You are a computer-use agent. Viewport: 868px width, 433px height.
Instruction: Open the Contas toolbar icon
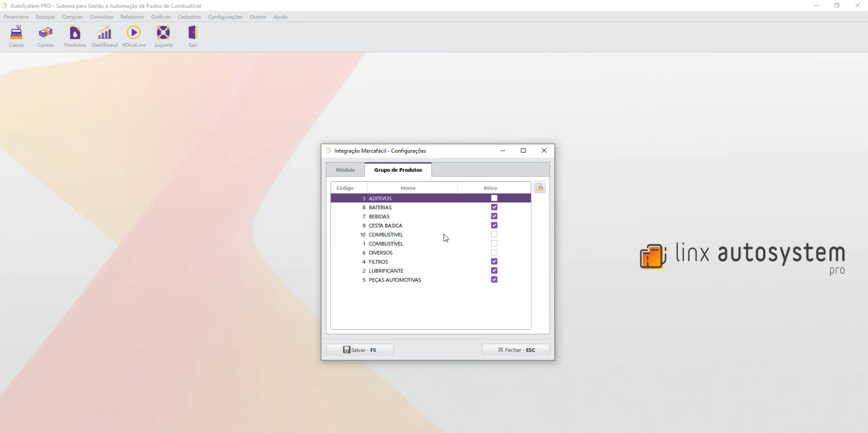click(x=46, y=36)
